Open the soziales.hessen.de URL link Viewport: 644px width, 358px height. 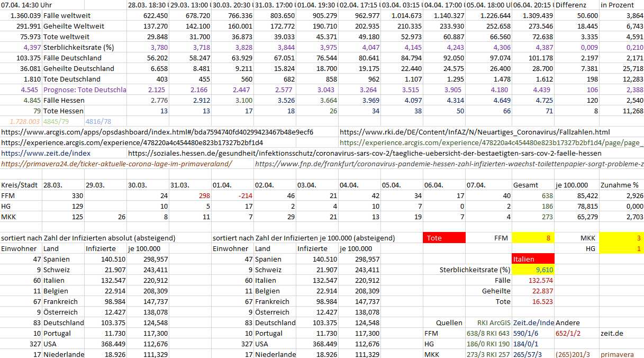[x=365, y=153]
